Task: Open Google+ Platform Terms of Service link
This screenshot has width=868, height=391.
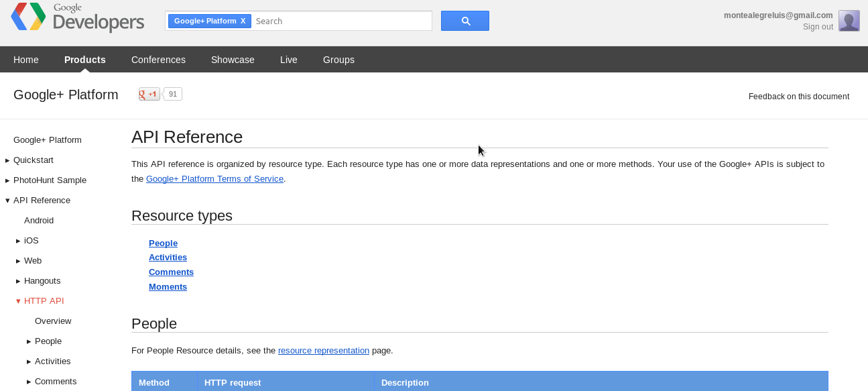Action: pos(214,179)
